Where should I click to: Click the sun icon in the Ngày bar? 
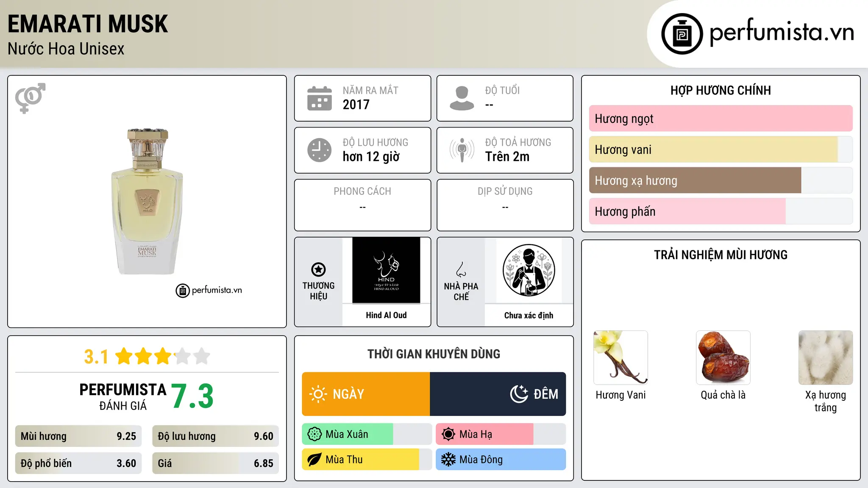click(x=318, y=394)
